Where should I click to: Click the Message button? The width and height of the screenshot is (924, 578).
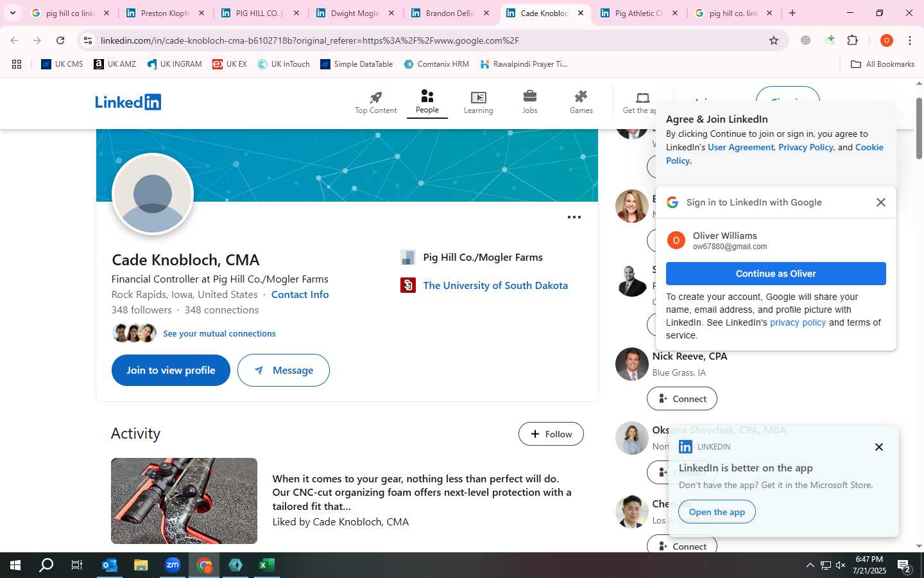coord(284,371)
